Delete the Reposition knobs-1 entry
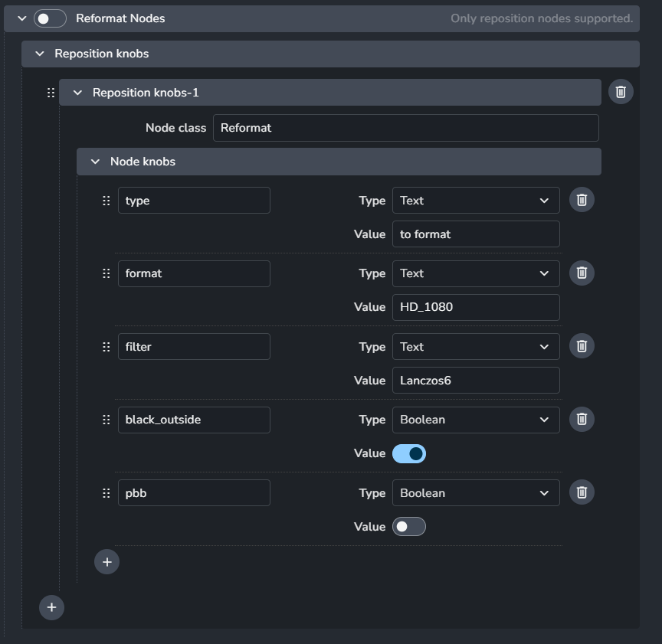The width and height of the screenshot is (662, 644). (621, 92)
